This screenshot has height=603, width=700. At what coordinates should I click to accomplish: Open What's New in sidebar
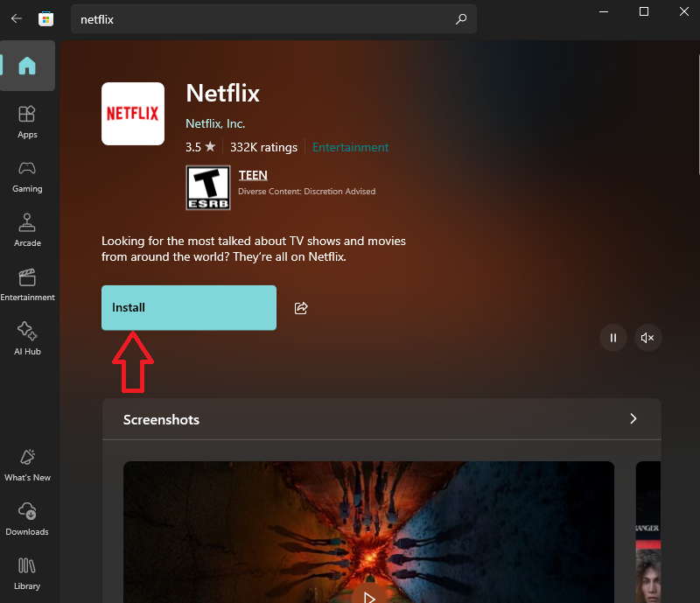[x=27, y=466]
